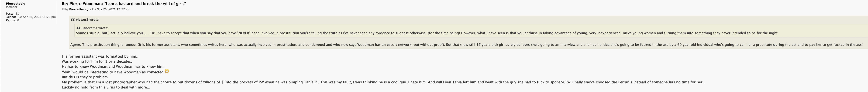Open Pierrethebig's profile from the sidebar username
The height and width of the screenshot is (92, 868).
pos(15,3)
